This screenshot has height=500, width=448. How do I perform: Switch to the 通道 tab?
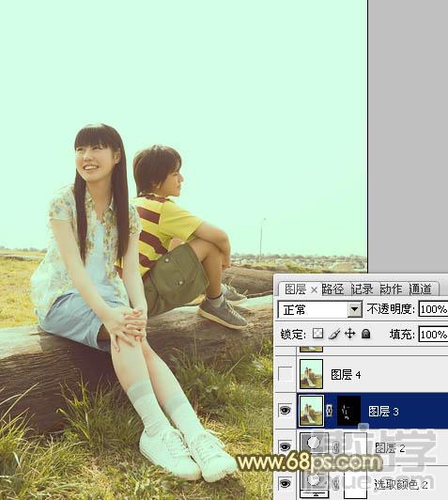coord(421,289)
